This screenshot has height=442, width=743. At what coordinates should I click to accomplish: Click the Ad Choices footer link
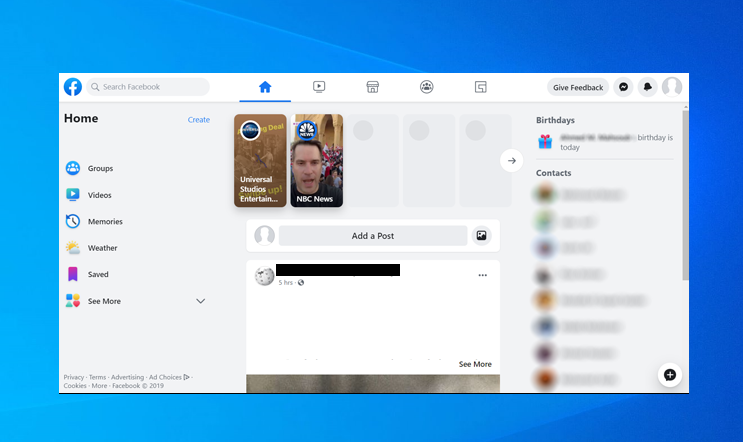(169, 377)
